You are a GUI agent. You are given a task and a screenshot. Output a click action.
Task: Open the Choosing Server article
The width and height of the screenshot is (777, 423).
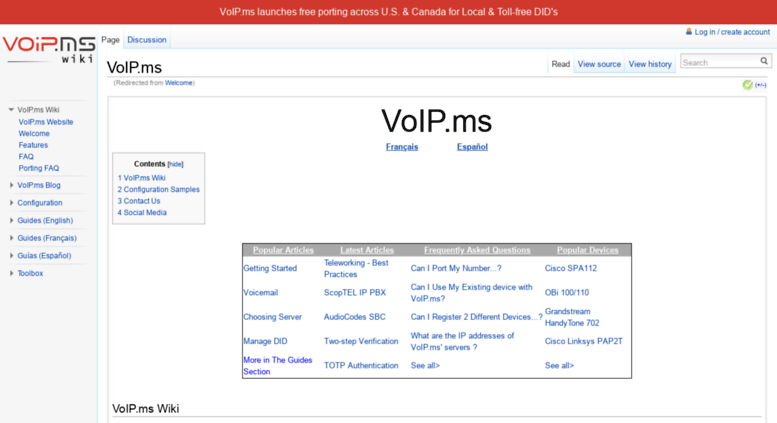(x=273, y=317)
